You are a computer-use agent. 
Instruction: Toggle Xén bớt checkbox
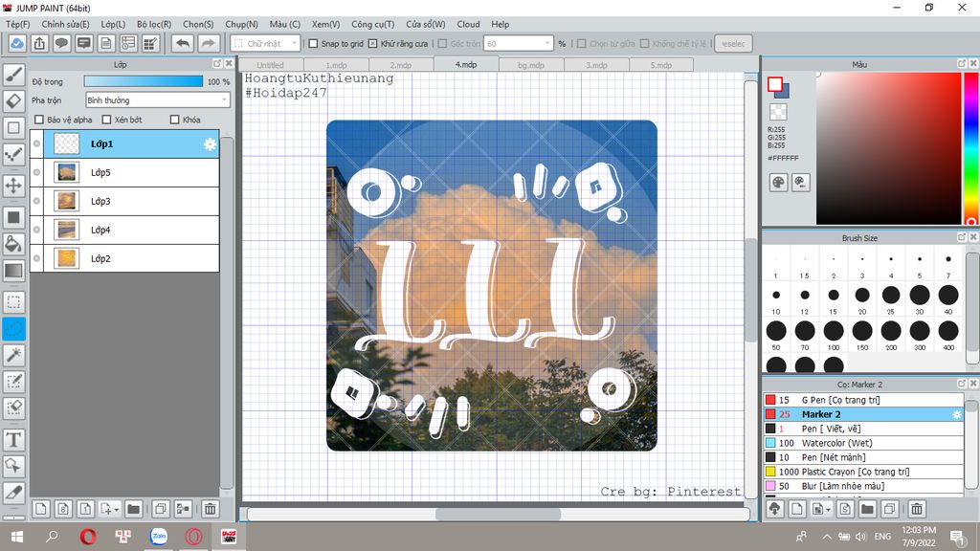pyautogui.click(x=106, y=120)
